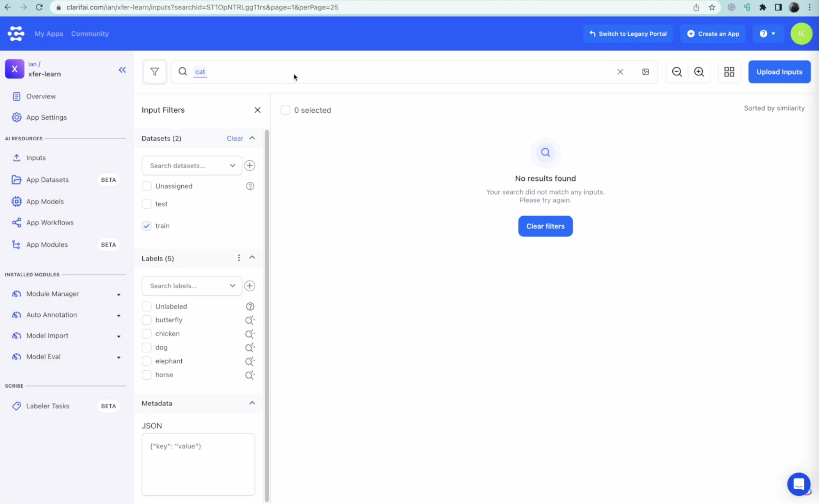Screen dimensions: 819x504
Task: Add a new dataset with the plus icon
Action: click(x=250, y=166)
